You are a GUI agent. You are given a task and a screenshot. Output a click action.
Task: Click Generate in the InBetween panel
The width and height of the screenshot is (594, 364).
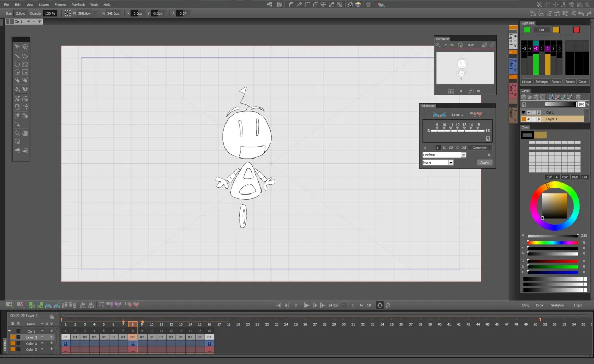click(480, 148)
